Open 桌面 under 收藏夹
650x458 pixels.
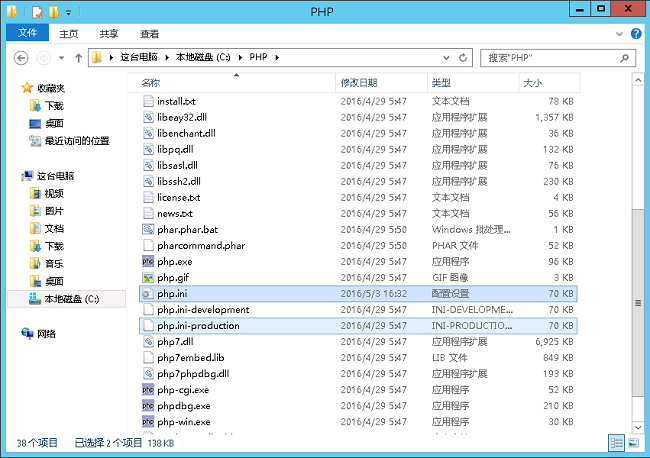[54, 123]
